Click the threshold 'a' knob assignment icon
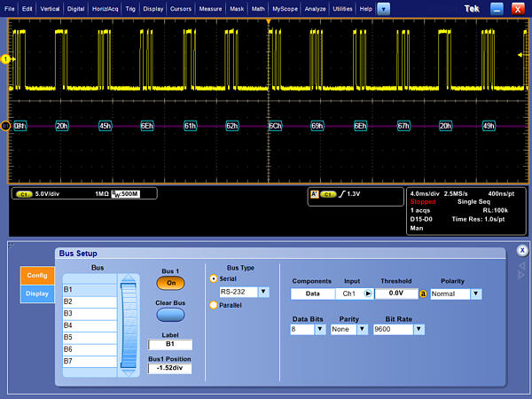This screenshot has height=399, width=532. pyautogui.click(x=423, y=293)
